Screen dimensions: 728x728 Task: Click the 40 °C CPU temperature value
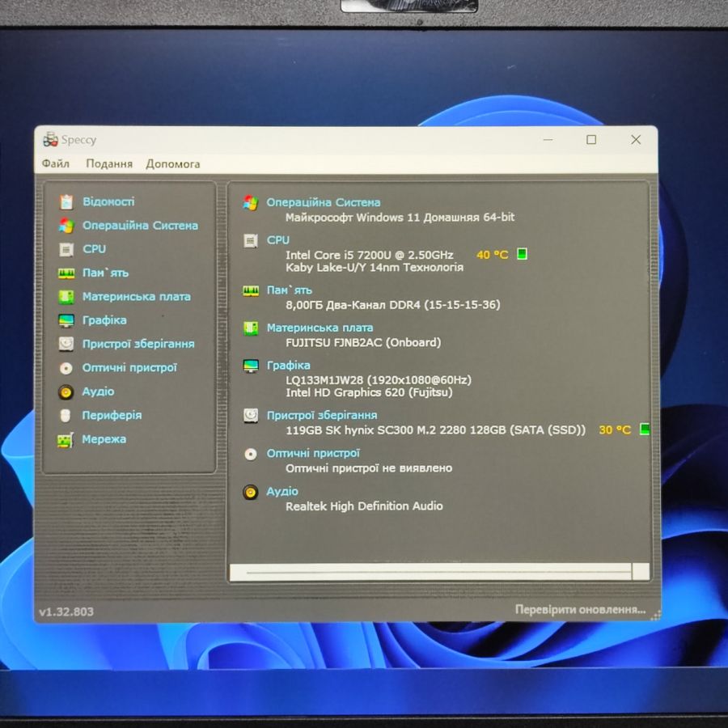click(492, 255)
